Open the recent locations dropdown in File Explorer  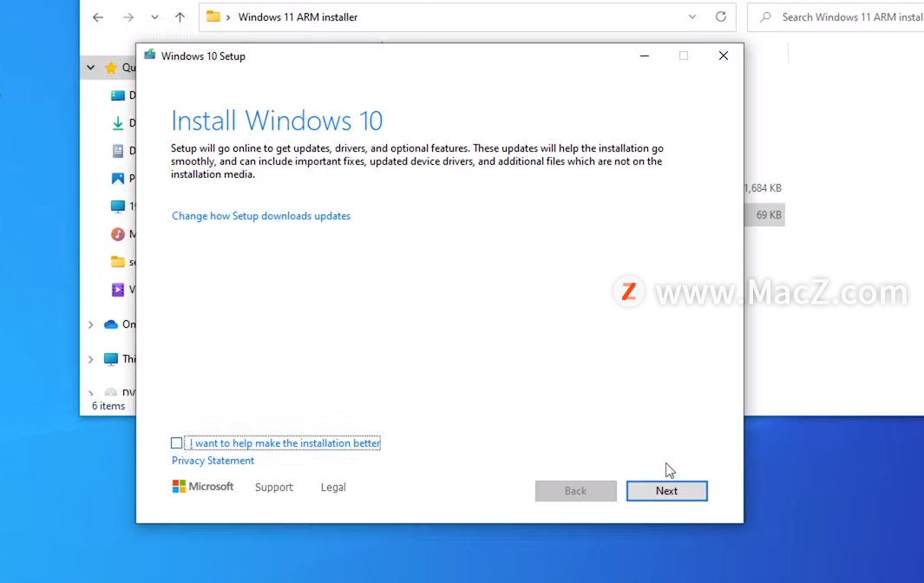coord(154,17)
